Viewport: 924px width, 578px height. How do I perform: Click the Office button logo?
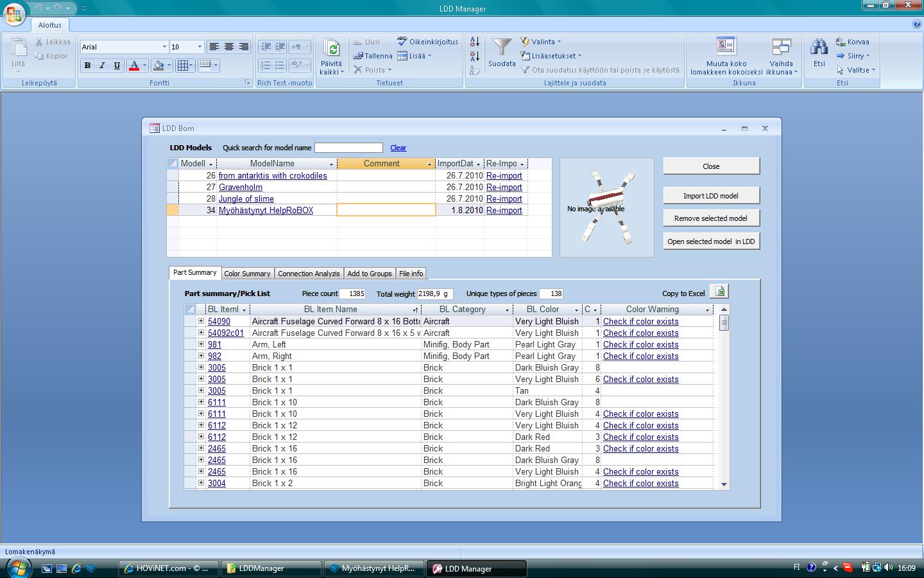click(14, 13)
